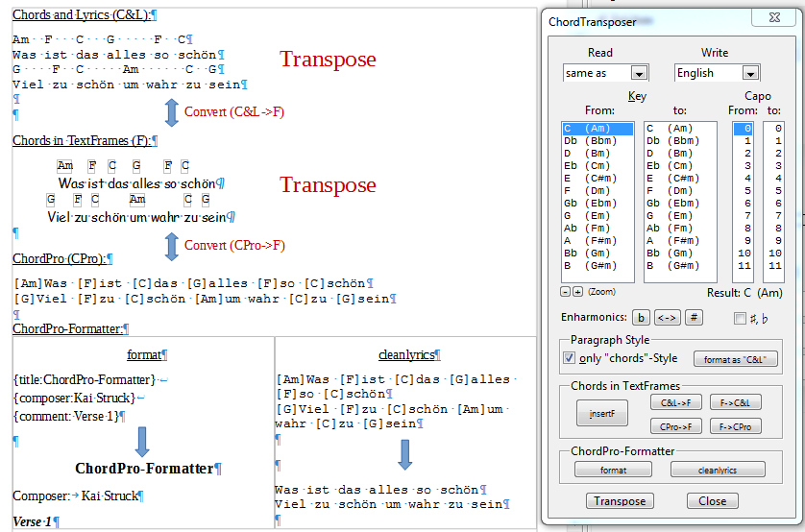The width and height of the screenshot is (805, 532).
Task: Click the F->CPro convert button
Action: [x=735, y=426]
